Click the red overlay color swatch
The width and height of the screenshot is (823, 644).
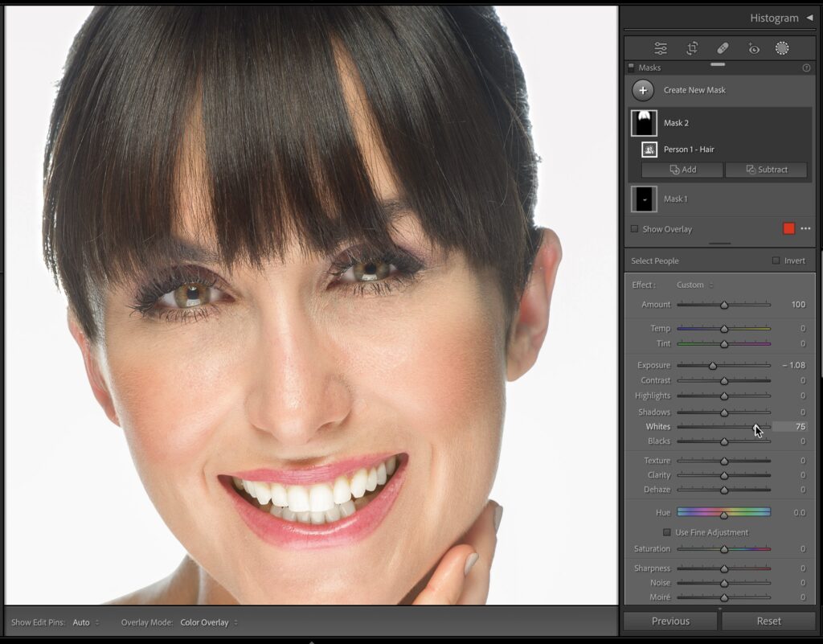coord(789,229)
